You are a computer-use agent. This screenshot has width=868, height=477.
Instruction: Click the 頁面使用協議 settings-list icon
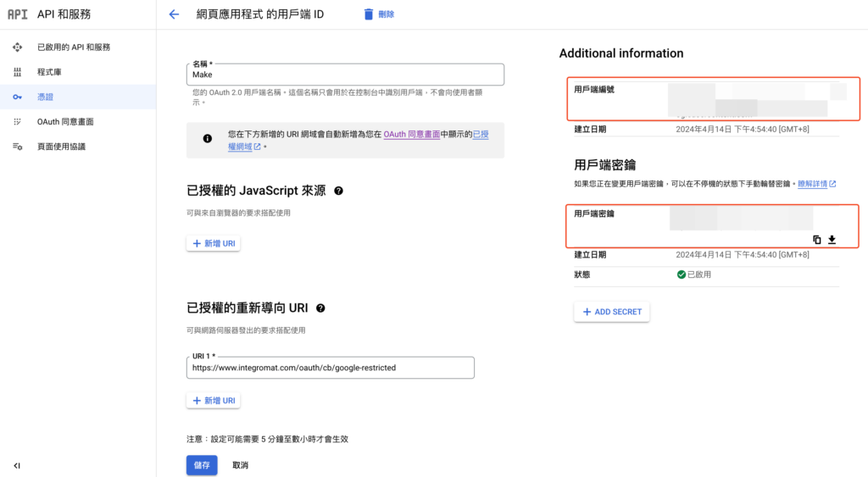(17, 147)
